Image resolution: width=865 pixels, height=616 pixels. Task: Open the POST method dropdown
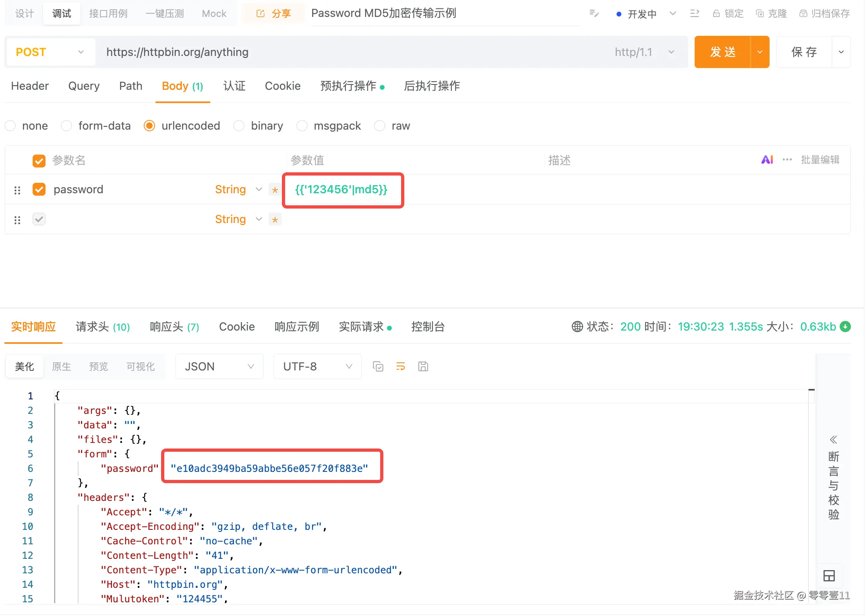[x=50, y=52]
